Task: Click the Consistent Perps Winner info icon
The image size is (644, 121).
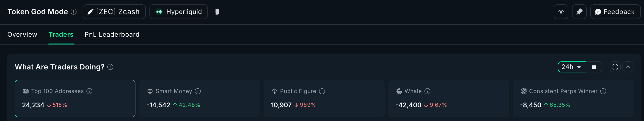Action: pos(603,91)
